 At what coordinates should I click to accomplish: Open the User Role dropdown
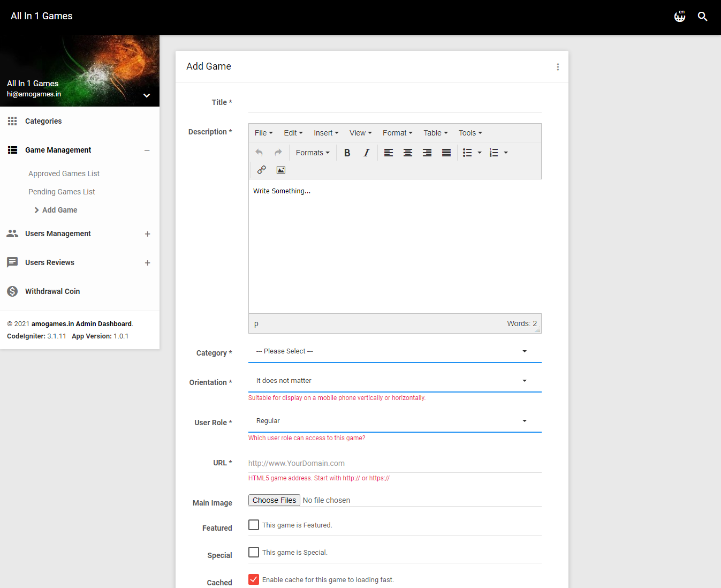(395, 421)
